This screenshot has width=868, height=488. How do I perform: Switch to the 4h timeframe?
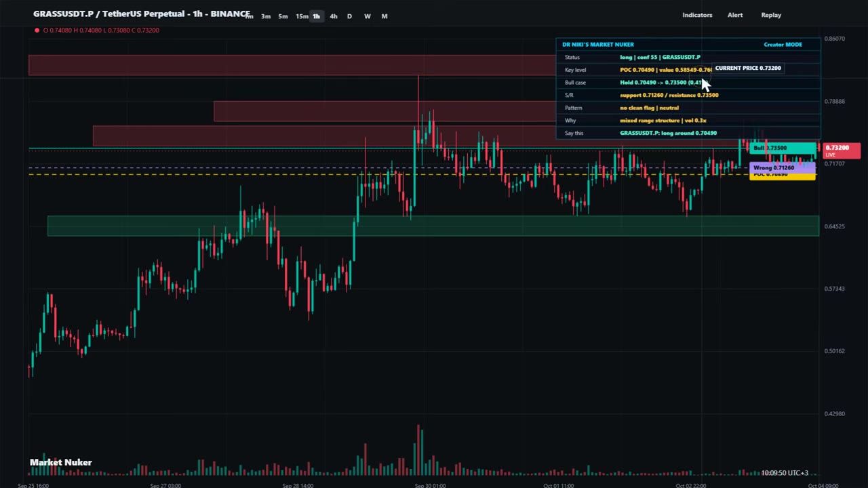point(333,16)
